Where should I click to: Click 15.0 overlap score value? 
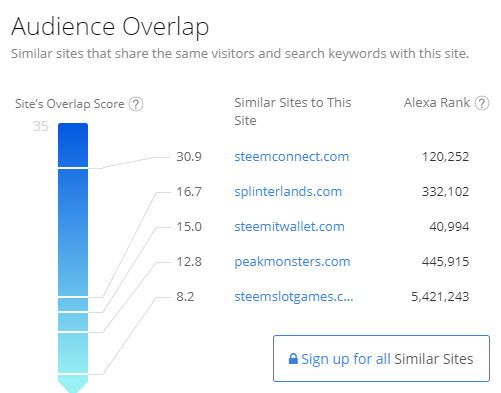(x=189, y=227)
